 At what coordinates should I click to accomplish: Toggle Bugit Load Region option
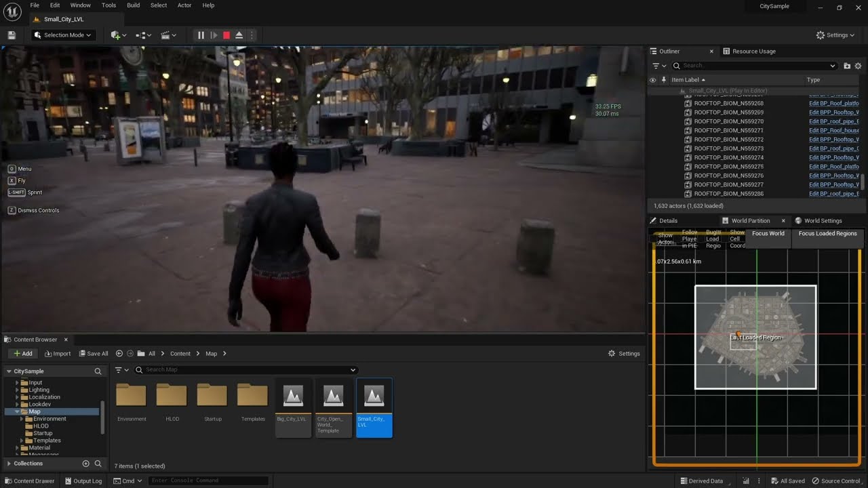pyautogui.click(x=713, y=239)
